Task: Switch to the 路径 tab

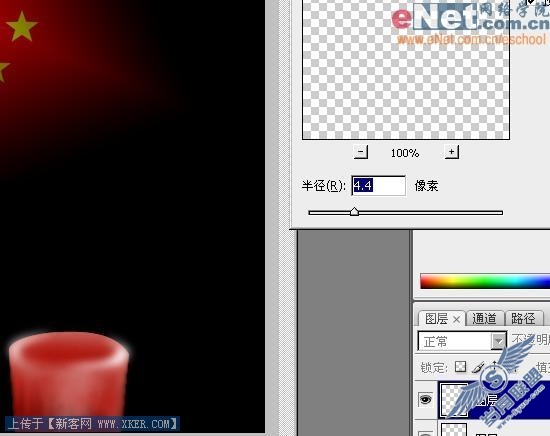Action: click(523, 318)
